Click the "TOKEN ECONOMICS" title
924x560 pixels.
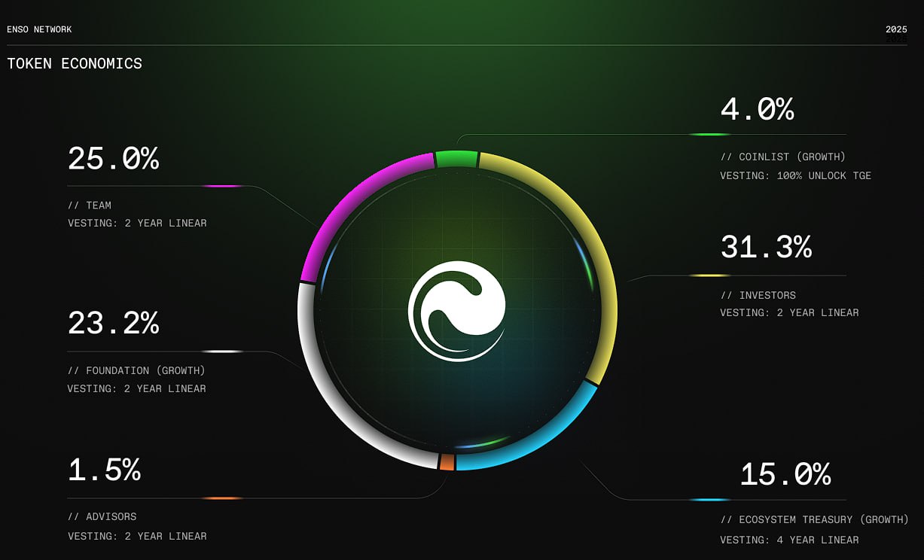tap(75, 64)
